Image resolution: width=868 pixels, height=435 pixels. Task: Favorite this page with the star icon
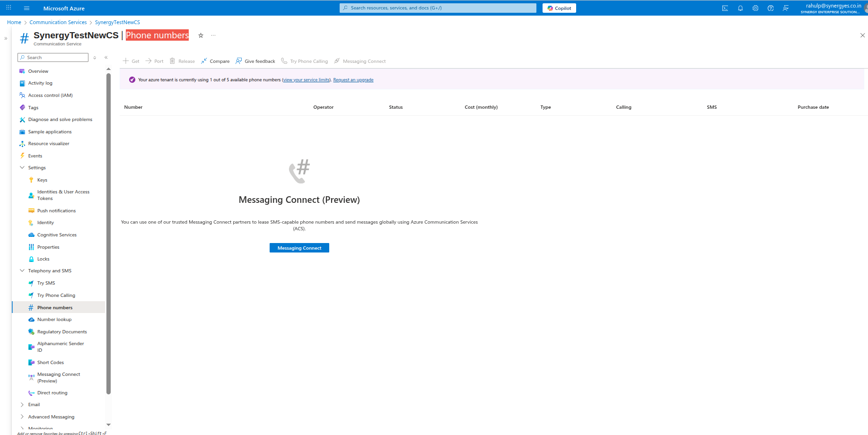pyautogui.click(x=201, y=35)
